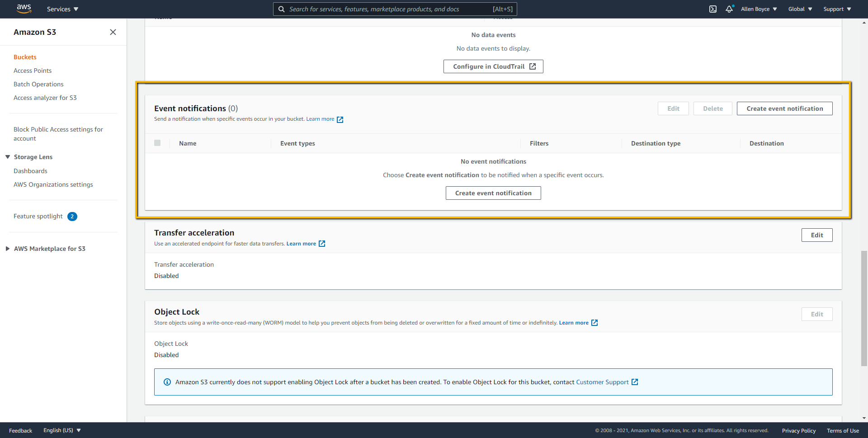Click the scrollbar down arrow
The image size is (868, 438).
[x=864, y=419]
